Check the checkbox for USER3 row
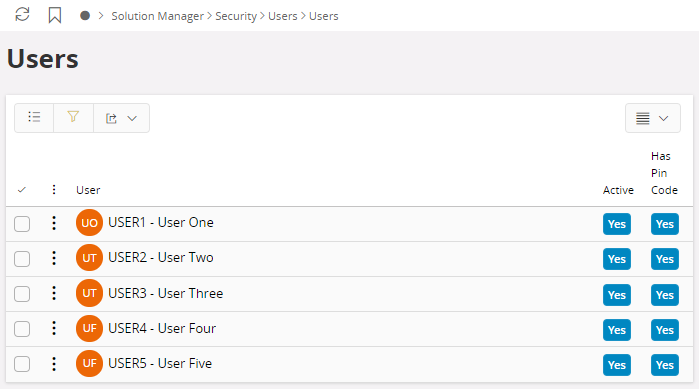 click(22, 294)
